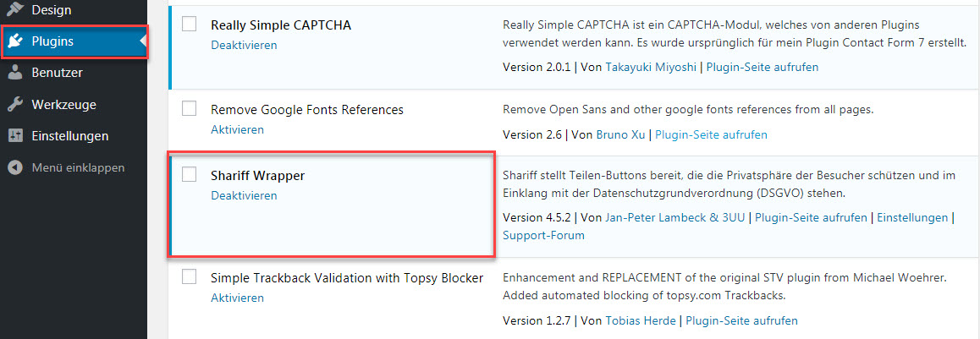
Task: Click the Werkzeuge wrench icon
Action: click(15, 105)
